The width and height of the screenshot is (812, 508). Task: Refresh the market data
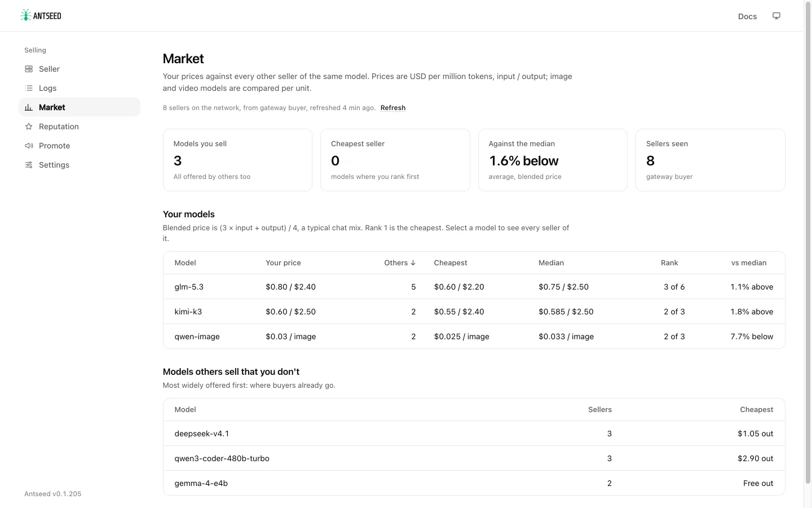coord(393,108)
